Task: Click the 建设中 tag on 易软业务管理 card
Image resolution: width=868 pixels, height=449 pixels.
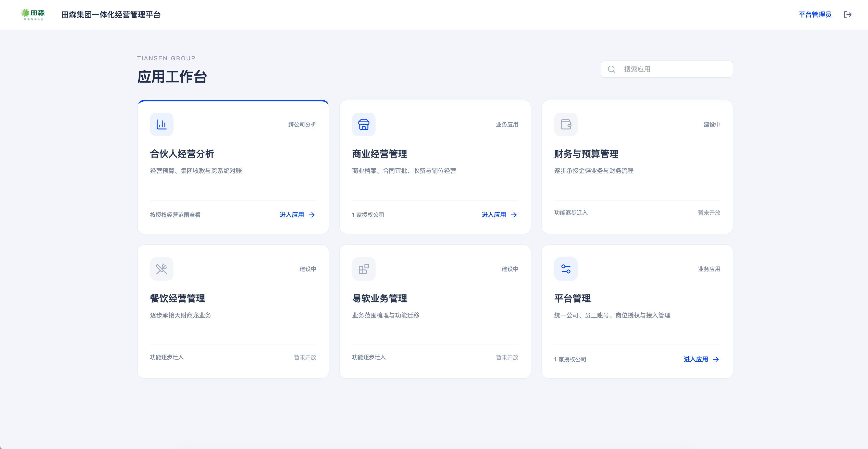Action: [x=510, y=269]
